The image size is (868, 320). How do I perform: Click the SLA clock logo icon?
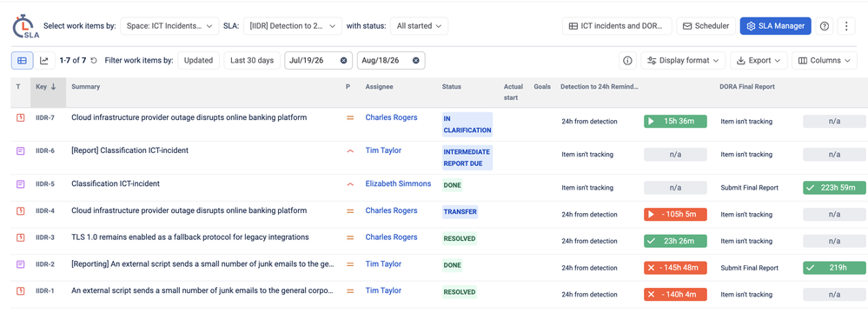(x=24, y=26)
